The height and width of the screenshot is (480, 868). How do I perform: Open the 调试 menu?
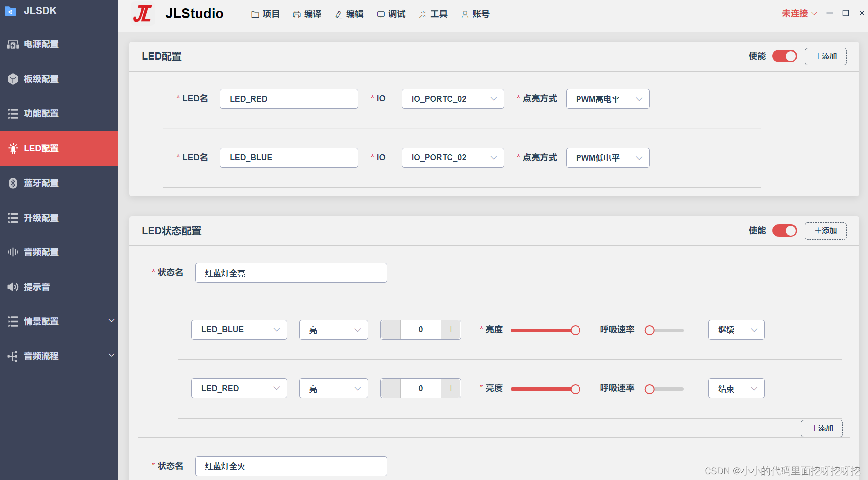(391, 14)
